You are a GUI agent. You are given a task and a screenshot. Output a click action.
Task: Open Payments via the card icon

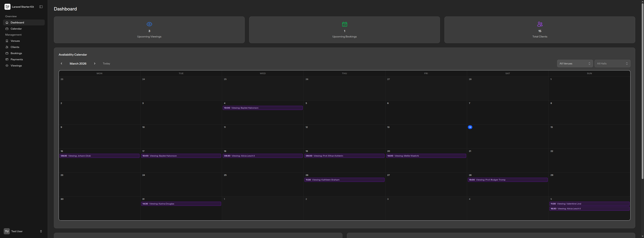7,59
